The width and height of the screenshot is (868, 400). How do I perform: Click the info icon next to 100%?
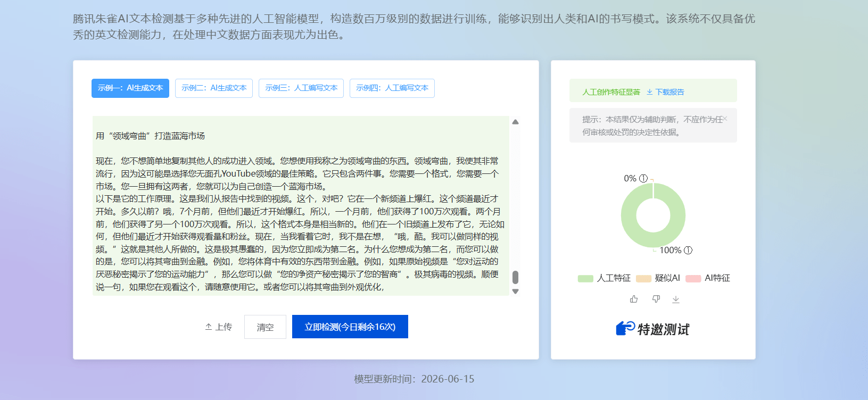pyautogui.click(x=688, y=250)
